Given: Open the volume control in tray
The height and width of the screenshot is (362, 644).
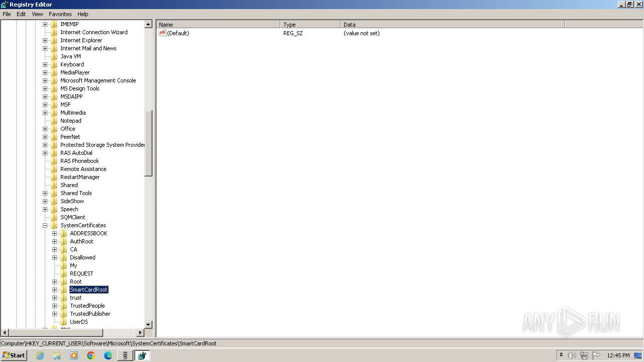Looking at the screenshot, I should click(572, 355).
